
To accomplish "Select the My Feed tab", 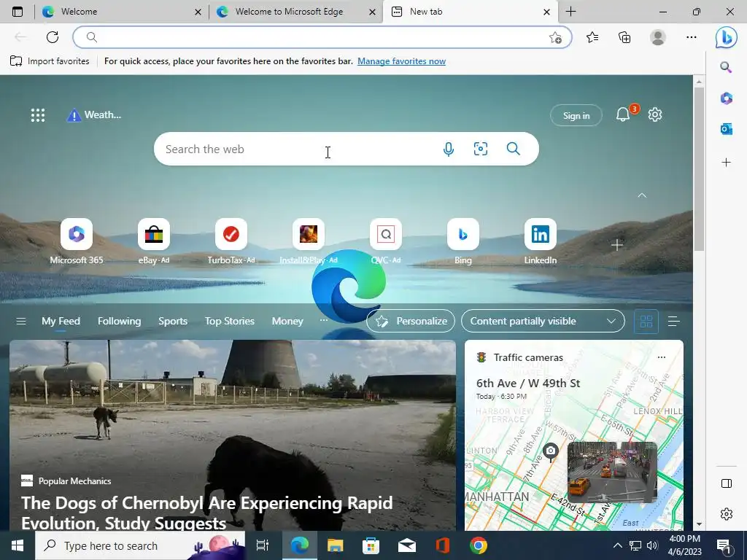I will pos(61,322).
